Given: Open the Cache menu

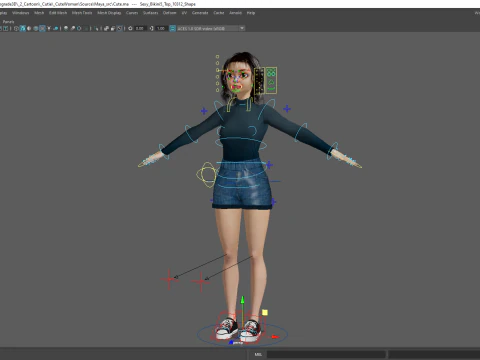Looking at the screenshot, I should pyautogui.click(x=219, y=13).
